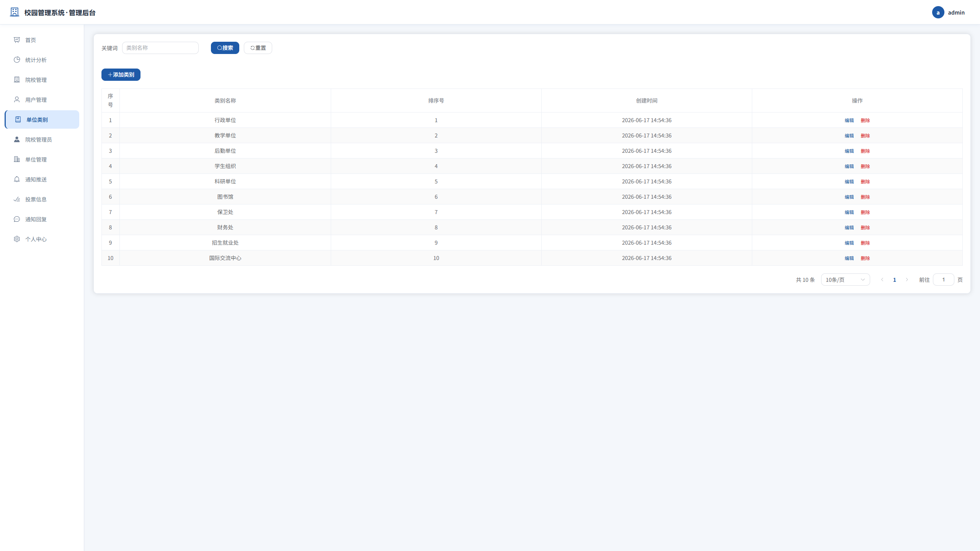Viewport: 980px width, 551px height.
Task: Click the 通知推送 bell icon
Action: (x=17, y=179)
